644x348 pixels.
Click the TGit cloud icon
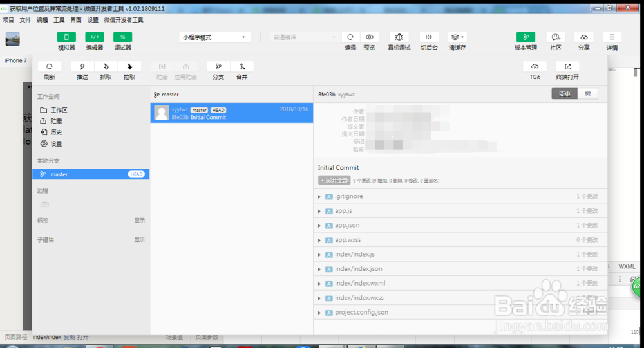(535, 66)
